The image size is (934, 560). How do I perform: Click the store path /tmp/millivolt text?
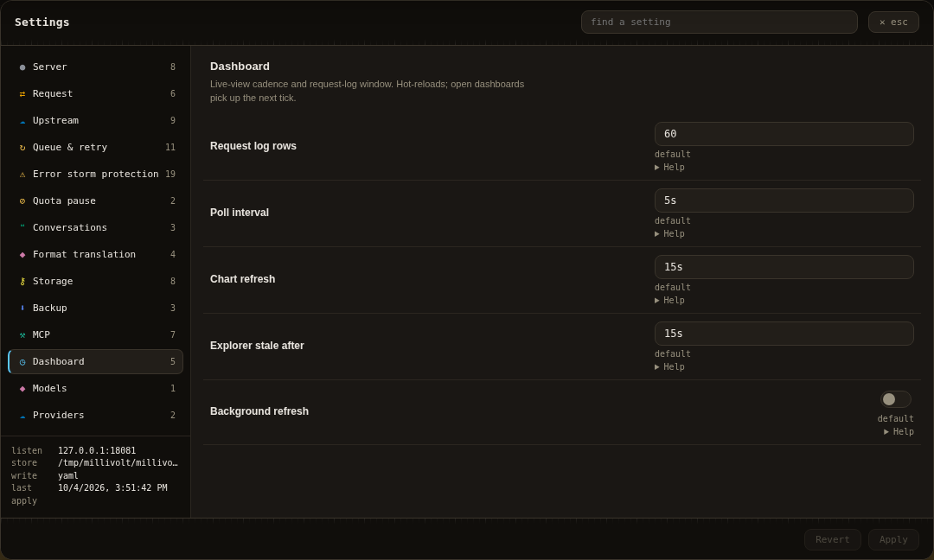point(118,463)
